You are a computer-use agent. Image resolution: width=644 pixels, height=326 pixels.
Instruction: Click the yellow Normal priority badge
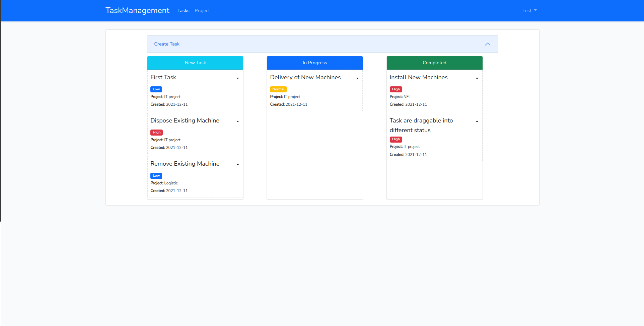tap(278, 89)
